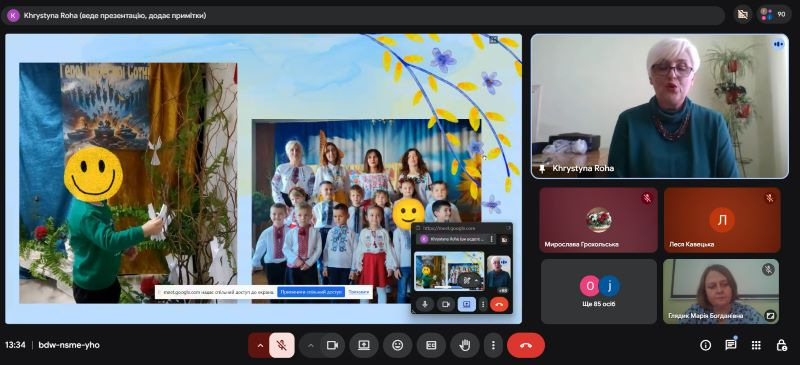Image resolution: width=800 pixels, height=365 pixels.
Task: Open the emoji reactions button
Action: 397,345
